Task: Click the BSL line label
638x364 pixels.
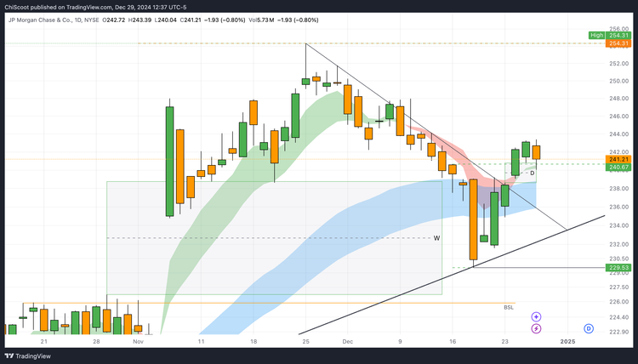Action: 509,308
